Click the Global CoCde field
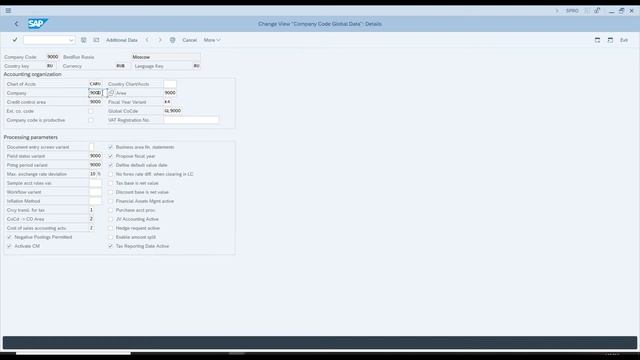 coord(173,111)
